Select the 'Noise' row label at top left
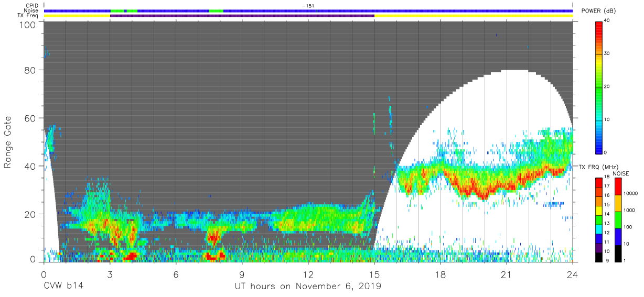 [x=31, y=10]
